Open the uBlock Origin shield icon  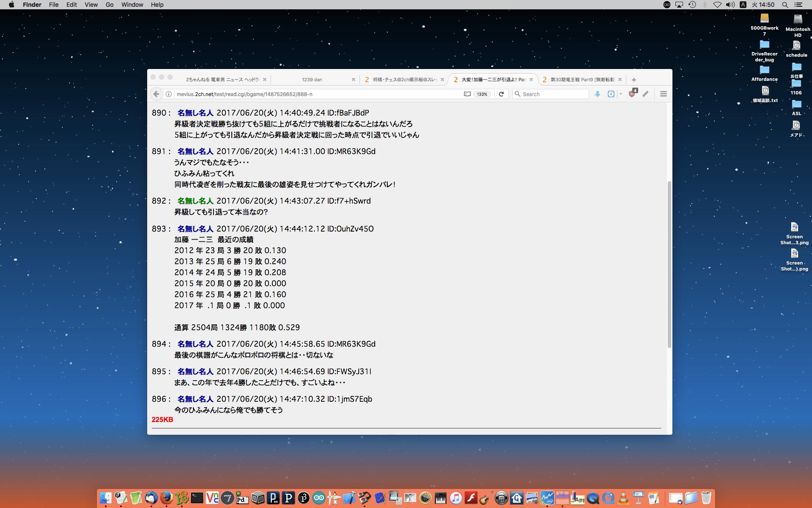coord(632,94)
